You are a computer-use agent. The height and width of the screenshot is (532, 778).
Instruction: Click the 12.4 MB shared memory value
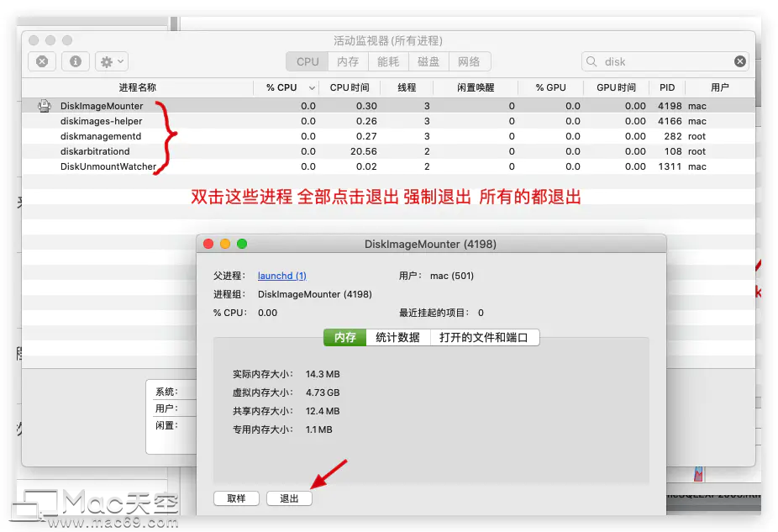(x=323, y=411)
